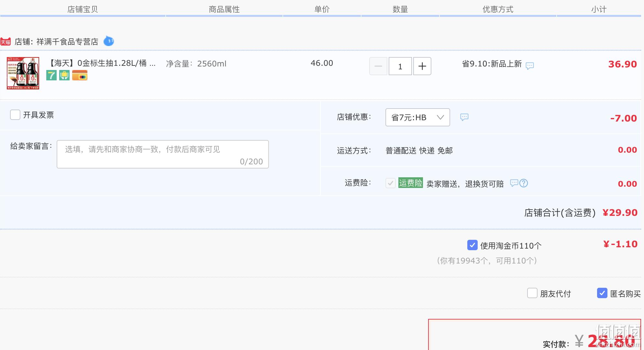644x350 pixels.
Task: Click the quantity field showing 1
Action: click(x=400, y=66)
